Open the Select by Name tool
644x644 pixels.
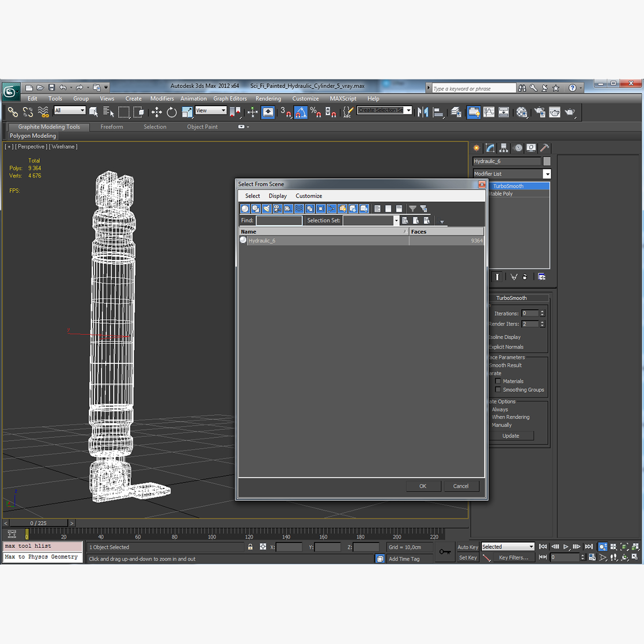pos(108,112)
